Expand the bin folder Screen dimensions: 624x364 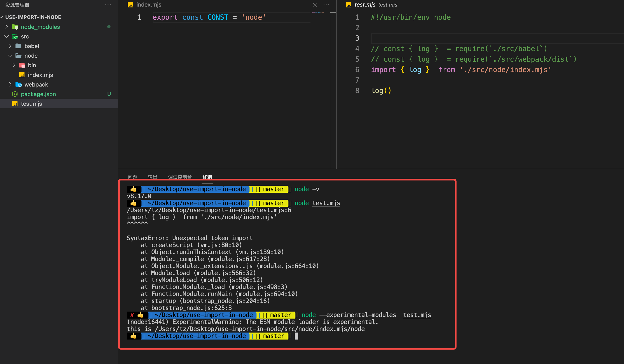pos(14,65)
